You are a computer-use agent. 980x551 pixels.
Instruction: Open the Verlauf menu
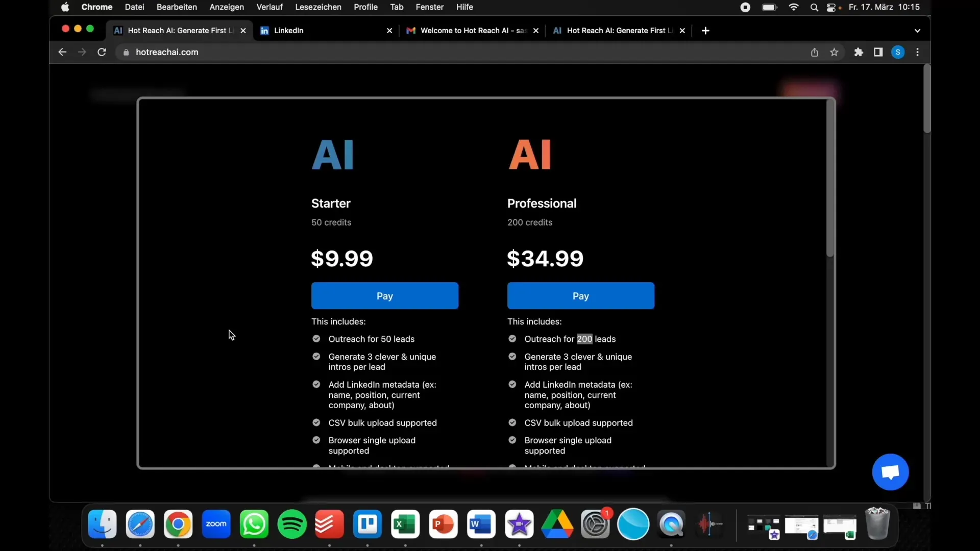tap(269, 7)
